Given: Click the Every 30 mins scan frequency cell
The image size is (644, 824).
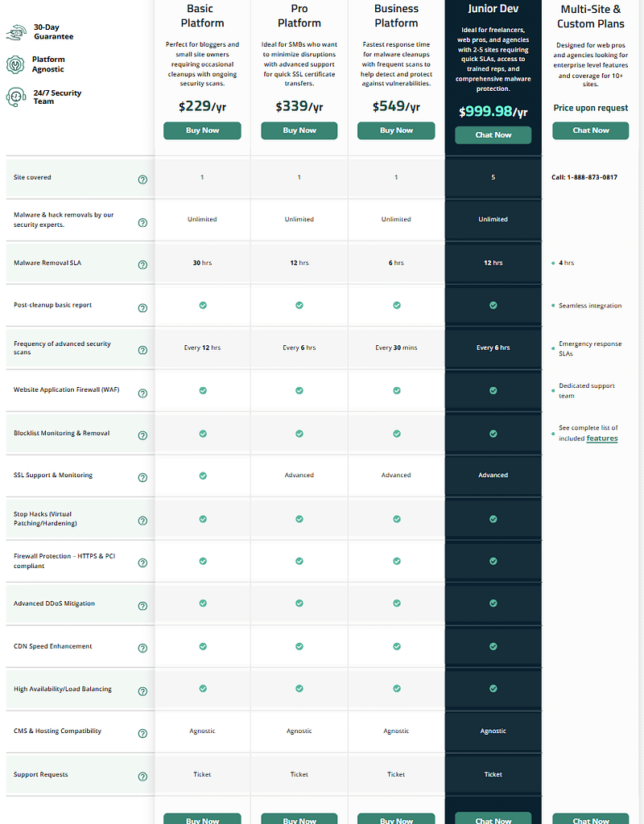Looking at the screenshot, I should [x=396, y=348].
